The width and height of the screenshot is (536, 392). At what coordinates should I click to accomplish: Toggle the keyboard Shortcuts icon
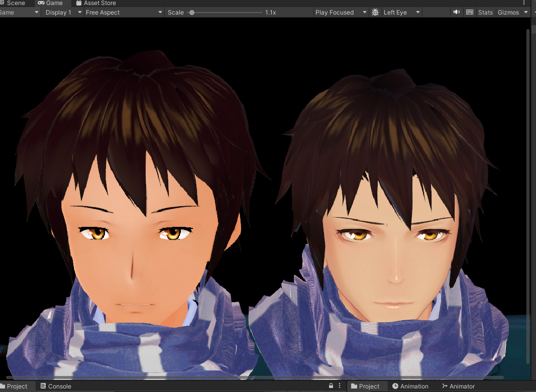click(470, 12)
